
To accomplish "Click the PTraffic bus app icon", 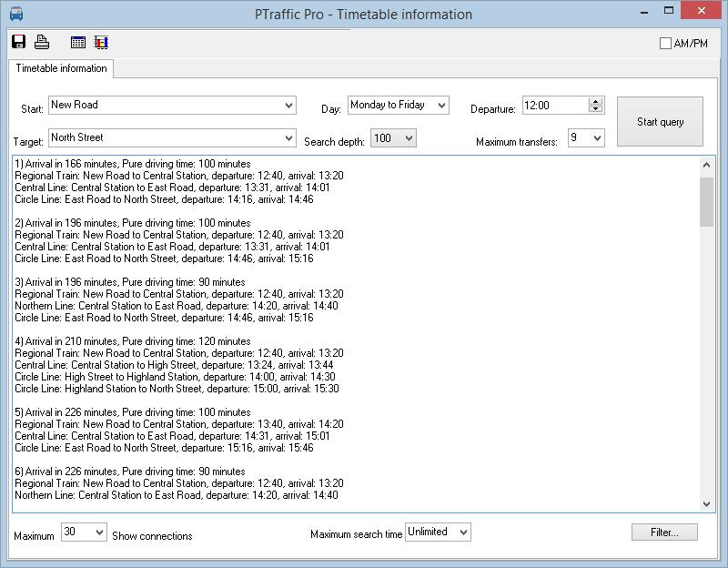I will pos(16,14).
